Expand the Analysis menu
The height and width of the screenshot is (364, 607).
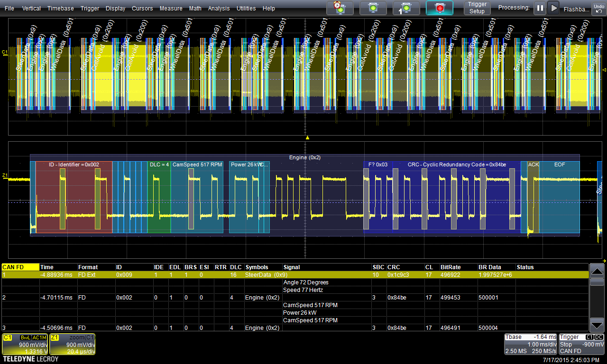(219, 9)
